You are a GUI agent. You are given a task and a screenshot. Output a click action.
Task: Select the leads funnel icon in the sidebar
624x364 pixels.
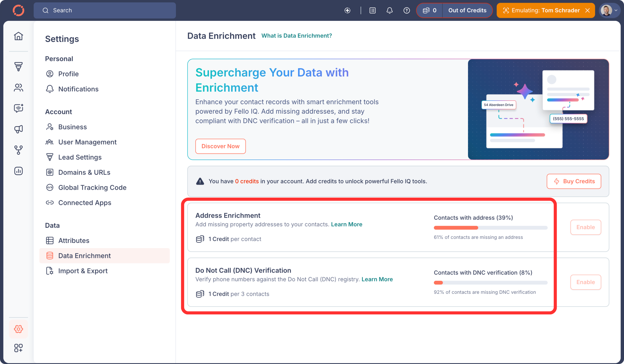[x=19, y=67]
